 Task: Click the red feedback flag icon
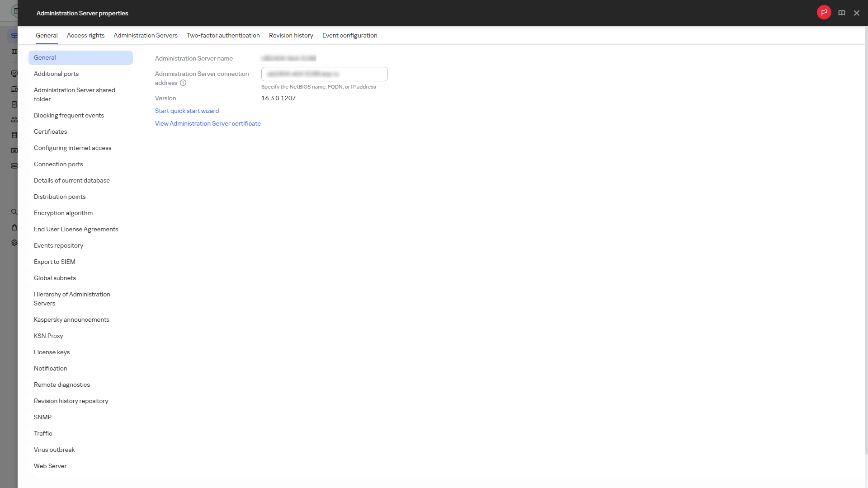(x=824, y=13)
